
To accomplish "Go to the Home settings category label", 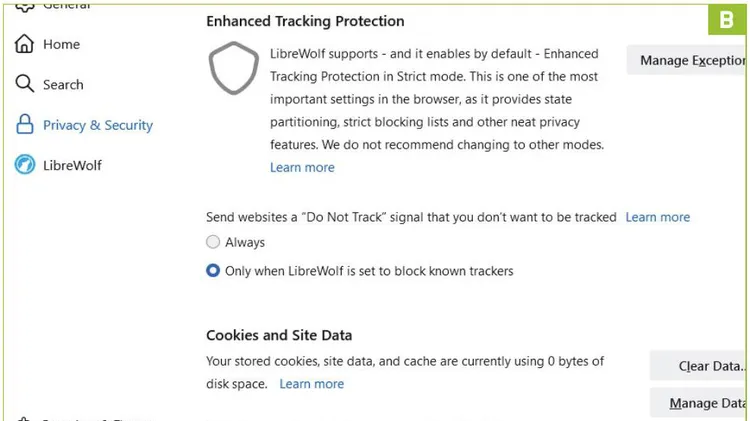I will (61, 44).
